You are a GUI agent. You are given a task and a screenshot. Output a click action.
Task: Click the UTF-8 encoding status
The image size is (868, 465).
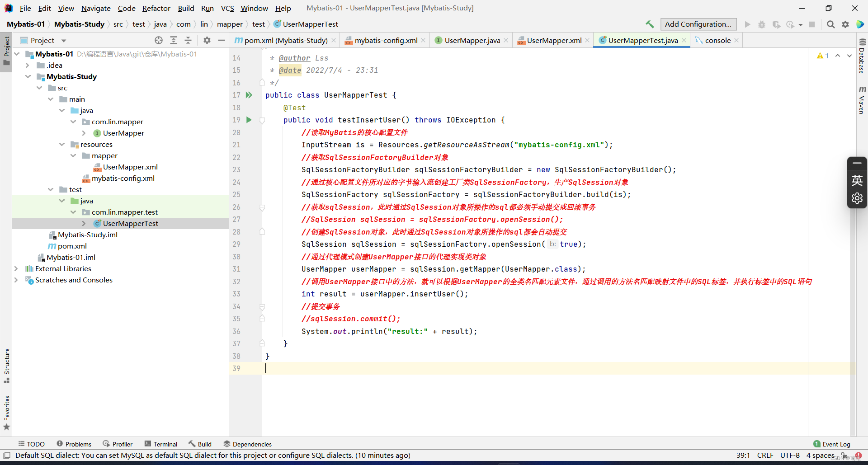point(790,455)
